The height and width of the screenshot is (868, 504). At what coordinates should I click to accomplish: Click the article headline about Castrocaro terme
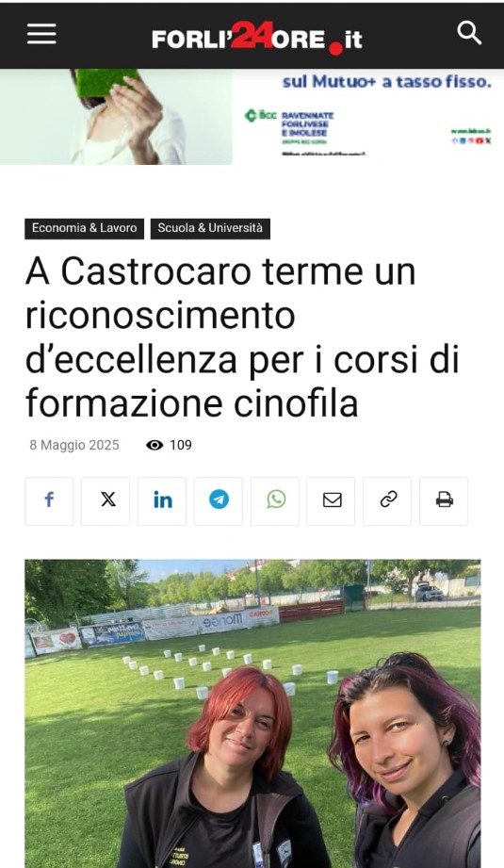[242, 337]
